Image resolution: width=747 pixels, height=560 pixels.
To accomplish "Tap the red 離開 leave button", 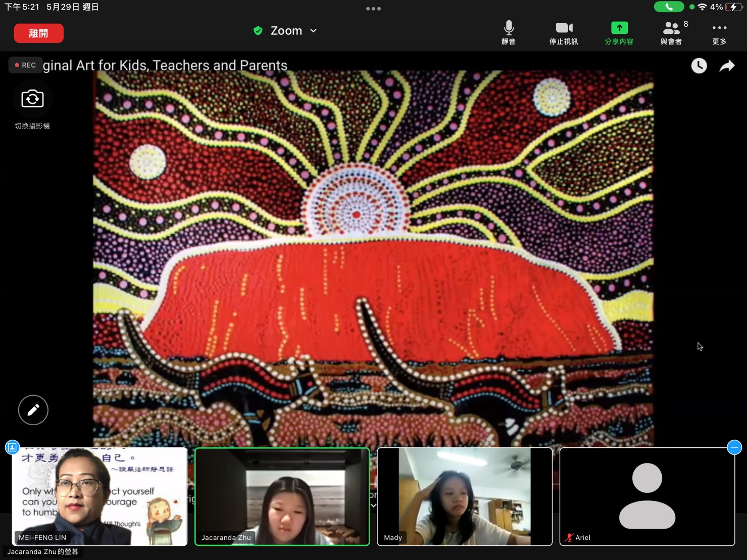I will [39, 33].
